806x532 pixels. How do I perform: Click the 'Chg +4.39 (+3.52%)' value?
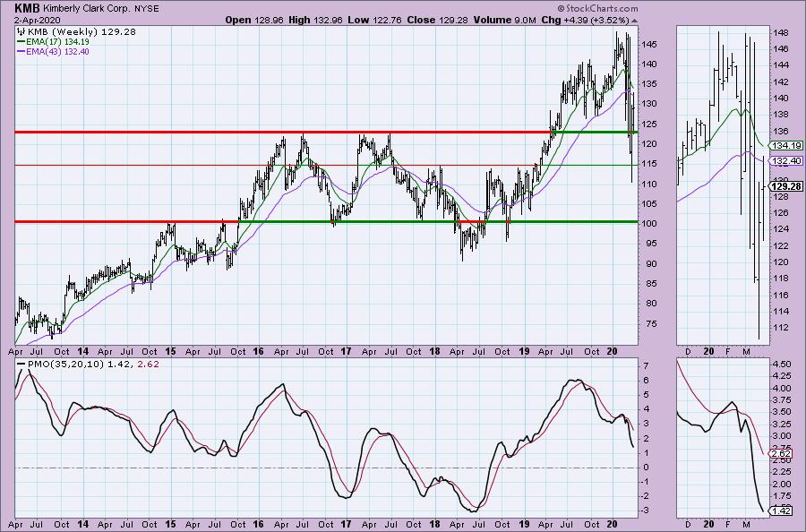click(586, 20)
